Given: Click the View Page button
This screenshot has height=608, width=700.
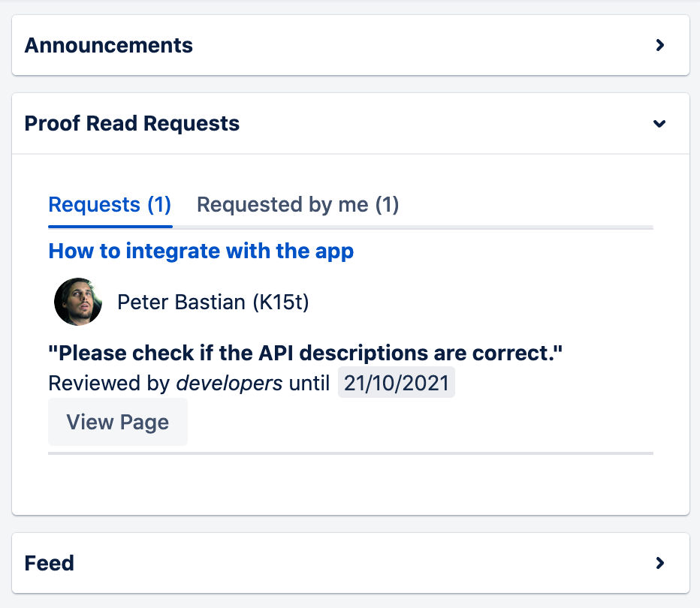Looking at the screenshot, I should 117,422.
